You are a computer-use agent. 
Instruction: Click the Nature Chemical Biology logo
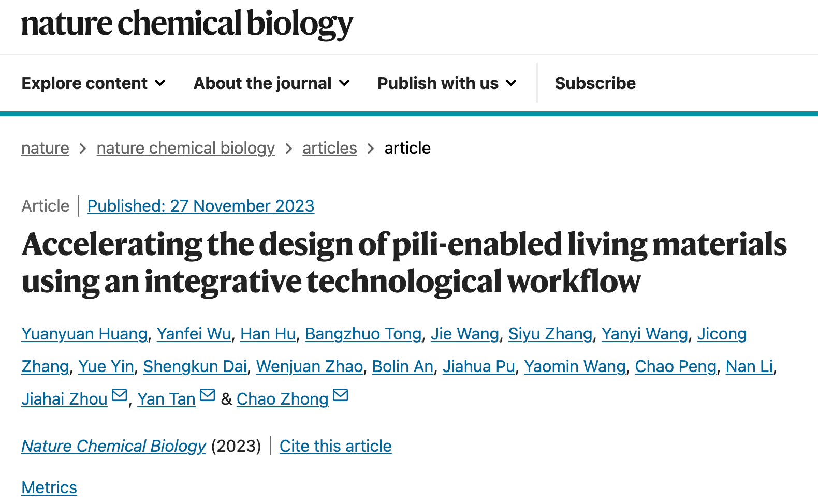coord(187,24)
